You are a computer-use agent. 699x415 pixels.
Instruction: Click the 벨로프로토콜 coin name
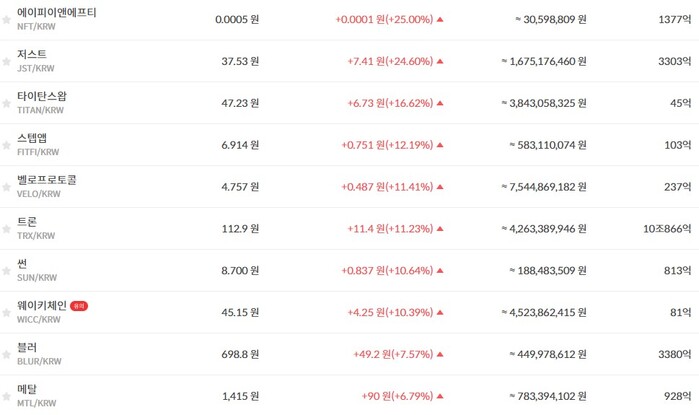pos(47,180)
